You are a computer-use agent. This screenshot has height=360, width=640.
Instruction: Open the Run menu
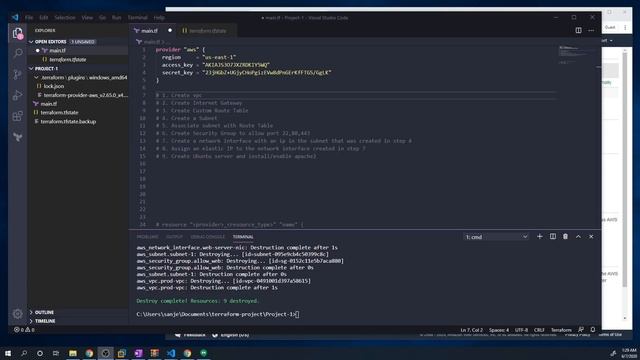(117, 18)
